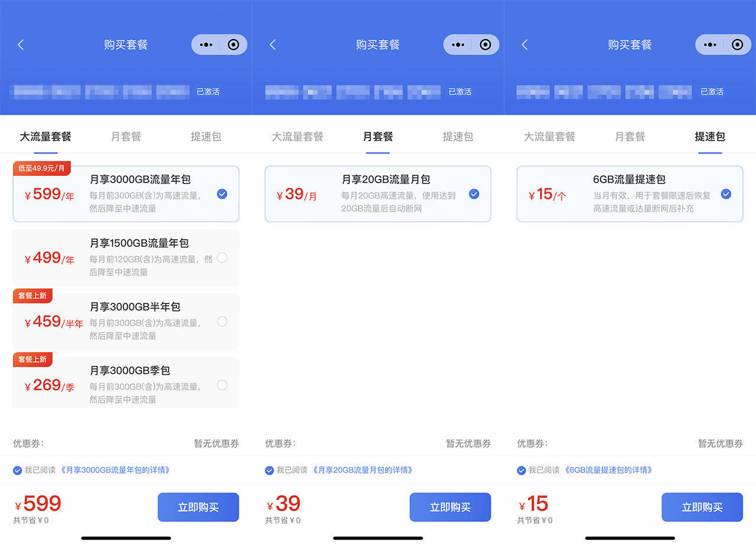Tap 立即购买 button for the 39 plan
The height and width of the screenshot is (545, 756).
click(450, 507)
